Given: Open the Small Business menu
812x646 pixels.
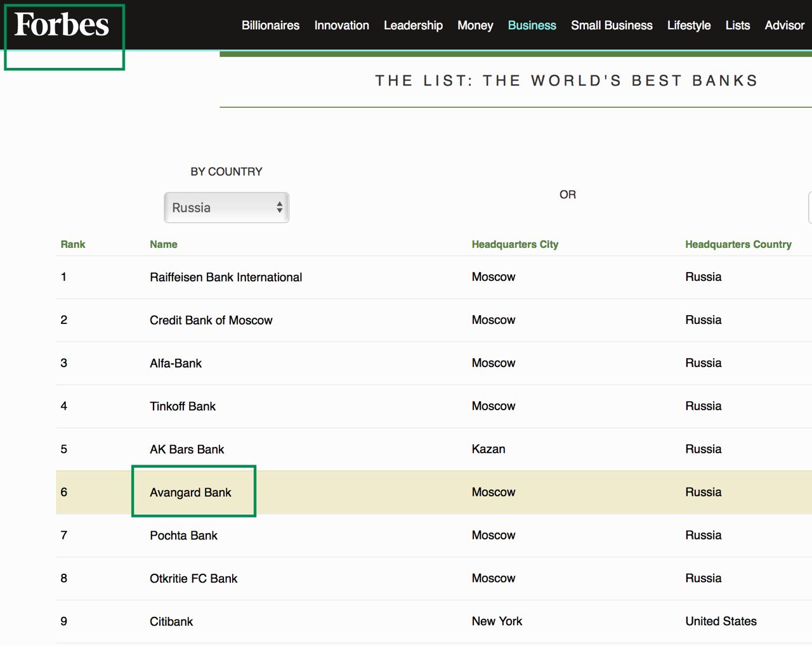Looking at the screenshot, I should pos(612,25).
